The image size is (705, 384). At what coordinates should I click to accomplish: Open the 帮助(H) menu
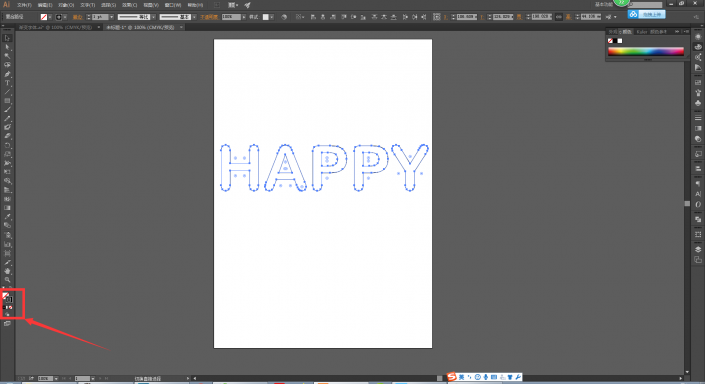(195, 5)
